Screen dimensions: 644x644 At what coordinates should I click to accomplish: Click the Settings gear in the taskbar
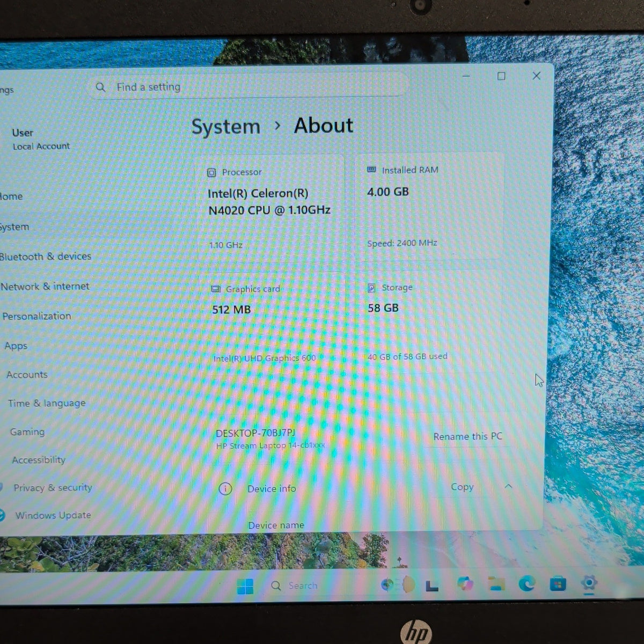[589, 583]
